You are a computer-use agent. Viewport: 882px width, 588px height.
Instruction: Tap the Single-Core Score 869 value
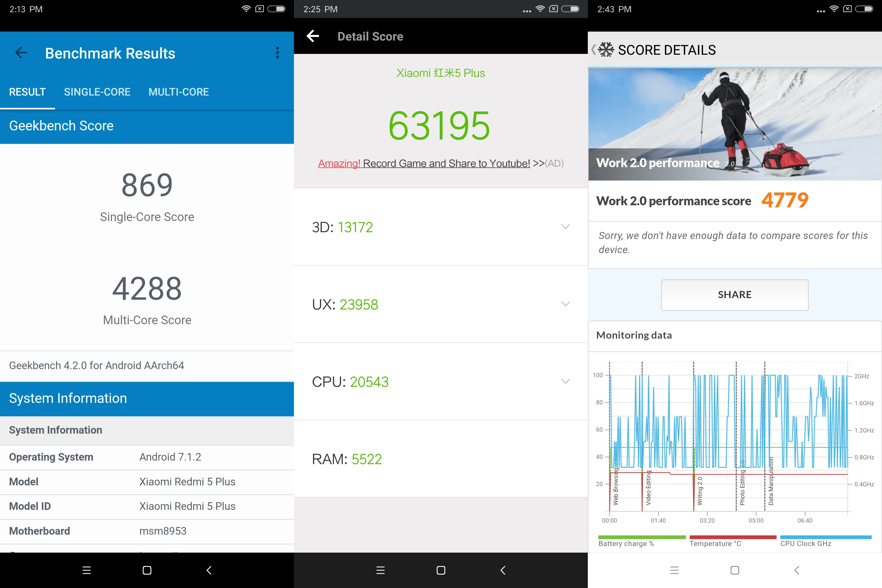(147, 185)
